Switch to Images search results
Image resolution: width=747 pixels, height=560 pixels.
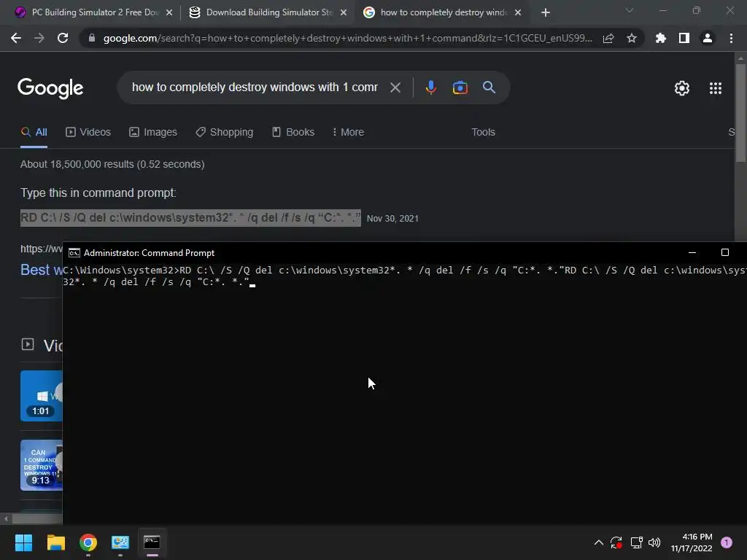(x=153, y=133)
